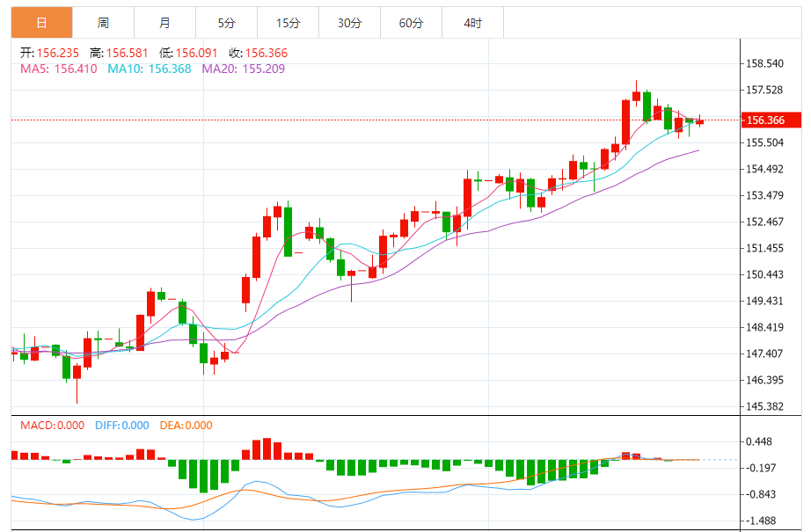The height and width of the screenshot is (532, 811).
Task: Click the DIFF:0.000 indicator label
Action: pyautogui.click(x=122, y=426)
